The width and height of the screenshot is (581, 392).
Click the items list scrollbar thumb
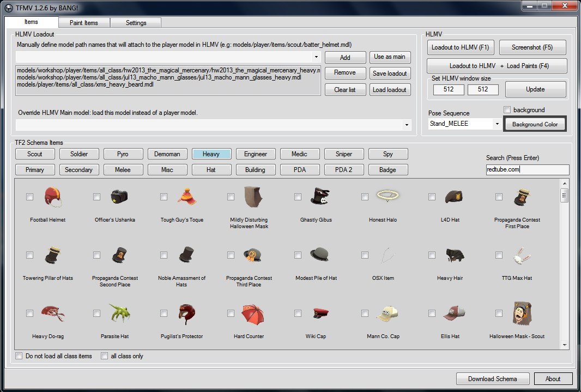tap(564, 195)
